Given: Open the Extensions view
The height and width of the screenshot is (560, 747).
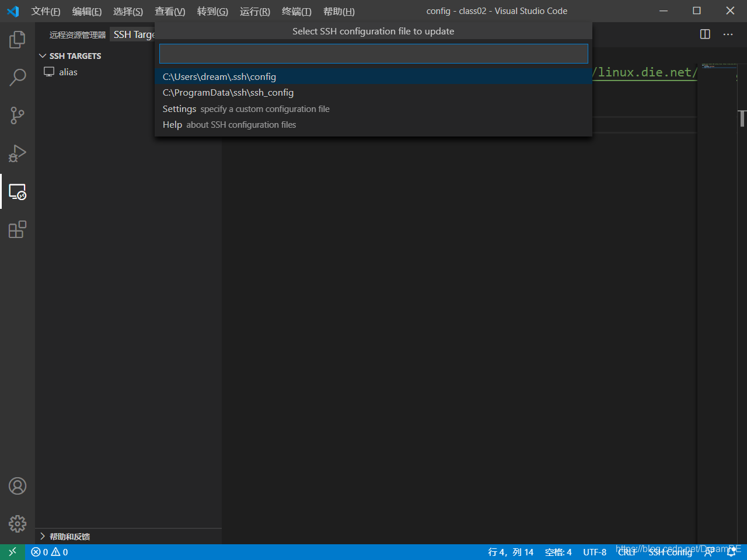Looking at the screenshot, I should pos(18,229).
